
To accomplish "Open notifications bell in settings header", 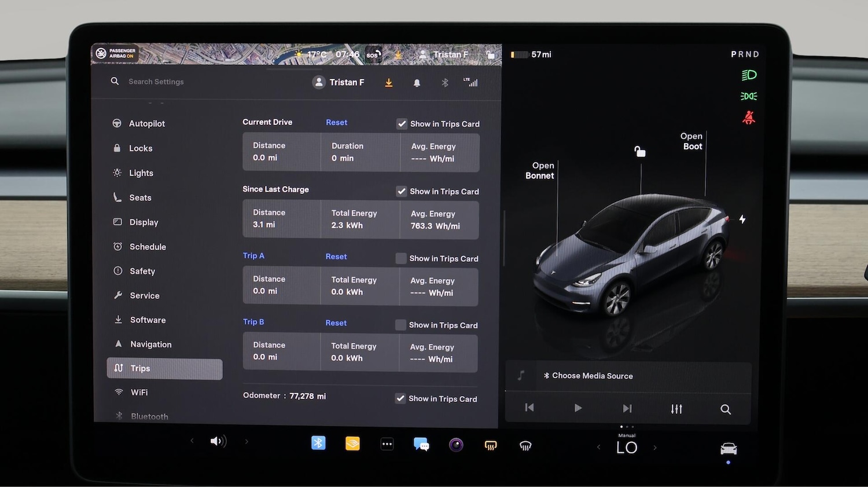I will [x=417, y=83].
